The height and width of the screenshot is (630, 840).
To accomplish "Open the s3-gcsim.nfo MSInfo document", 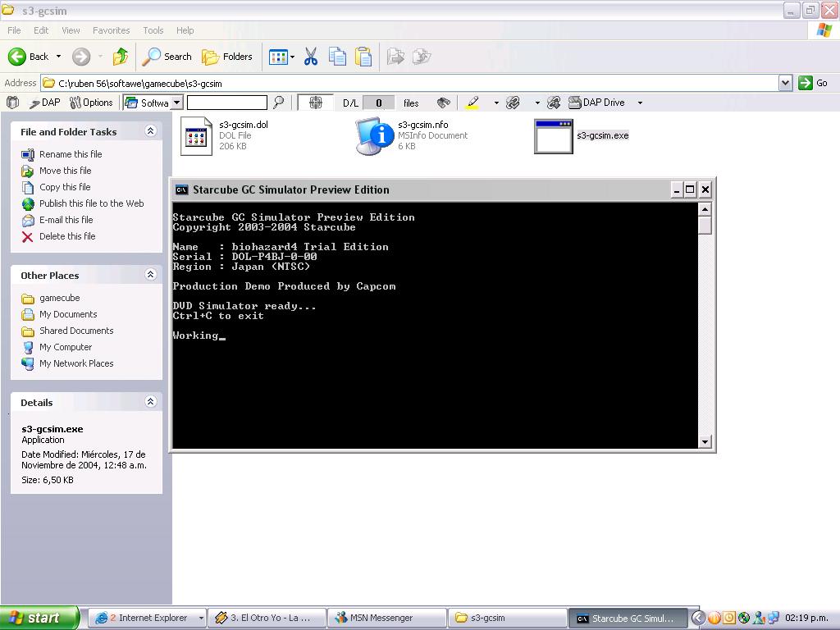I will coord(374,135).
